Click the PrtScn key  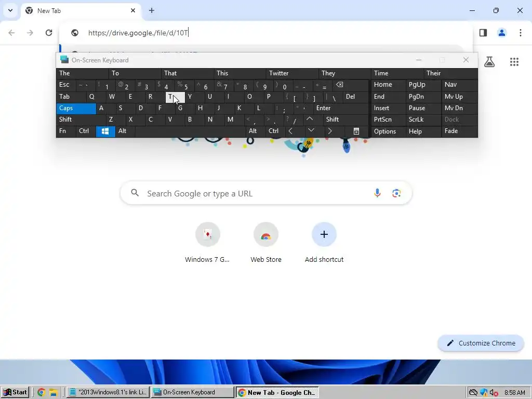pos(389,119)
